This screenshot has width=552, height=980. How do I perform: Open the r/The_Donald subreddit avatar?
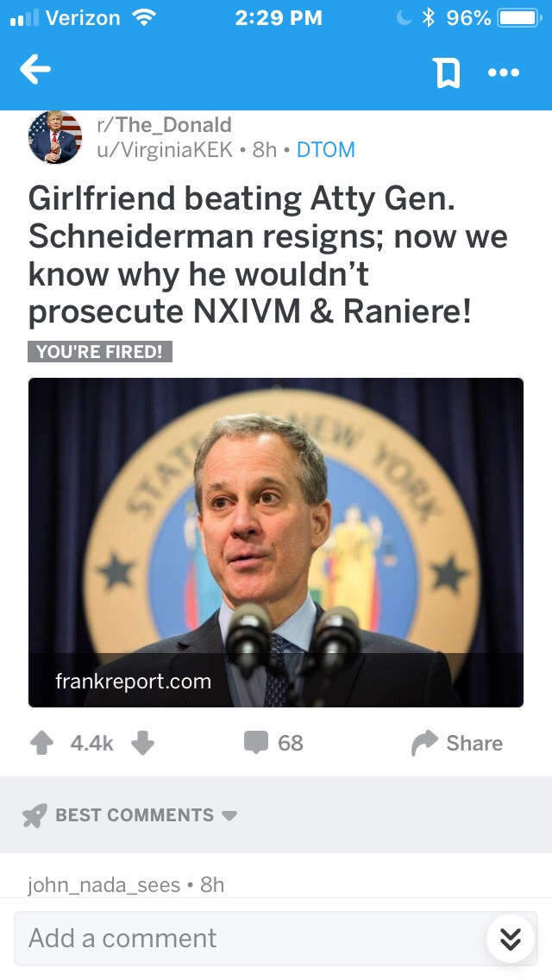(x=55, y=137)
